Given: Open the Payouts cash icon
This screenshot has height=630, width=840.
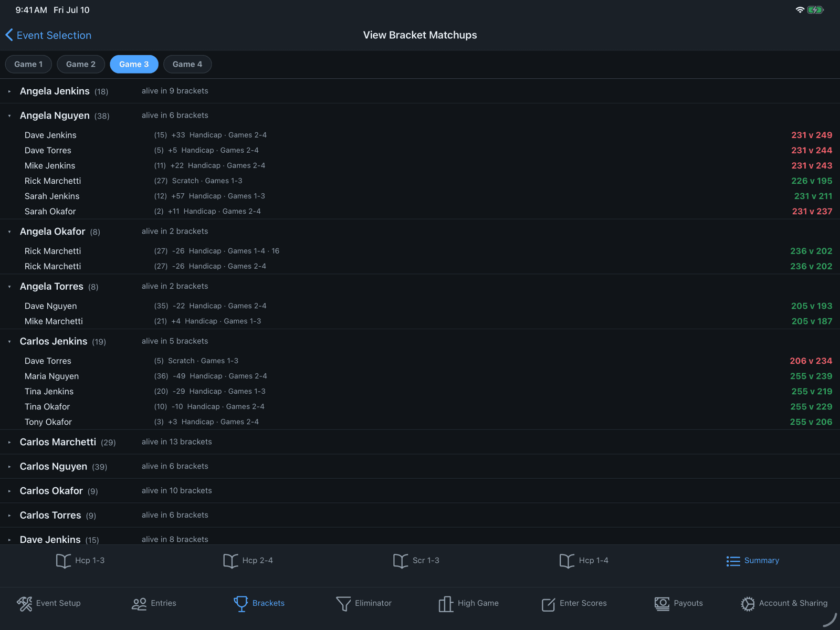Looking at the screenshot, I should pyautogui.click(x=662, y=604).
